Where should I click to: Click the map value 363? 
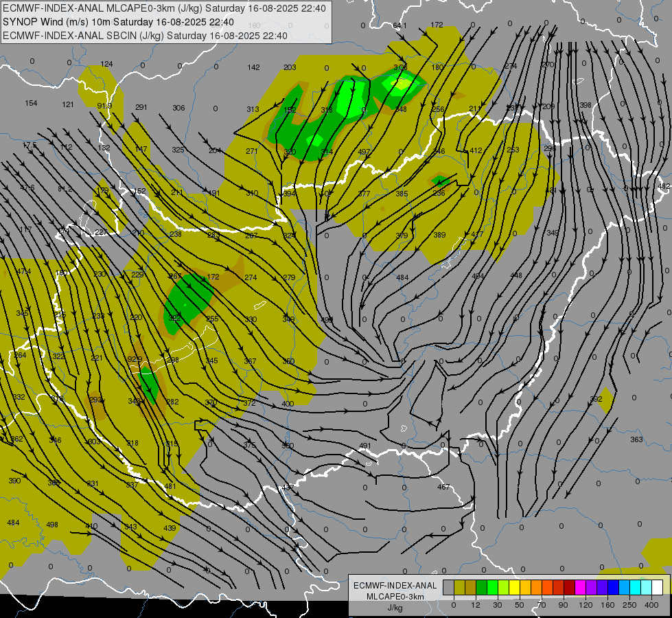coord(636,439)
